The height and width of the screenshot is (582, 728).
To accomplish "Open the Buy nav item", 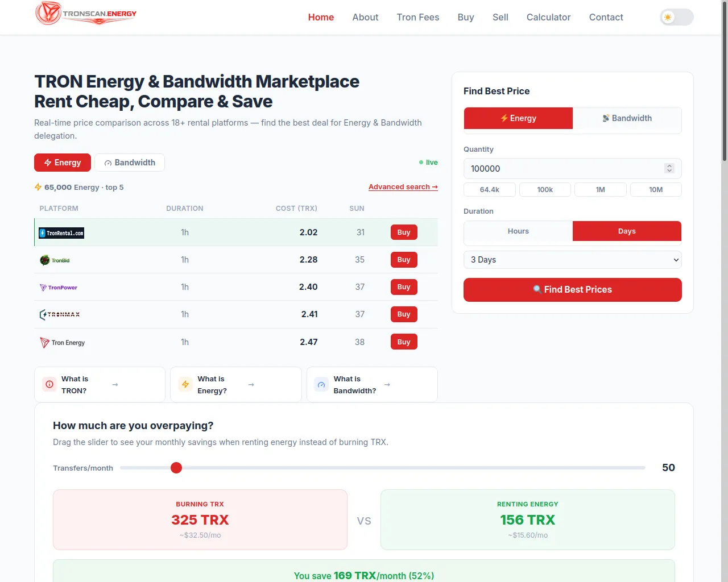I will tap(466, 17).
